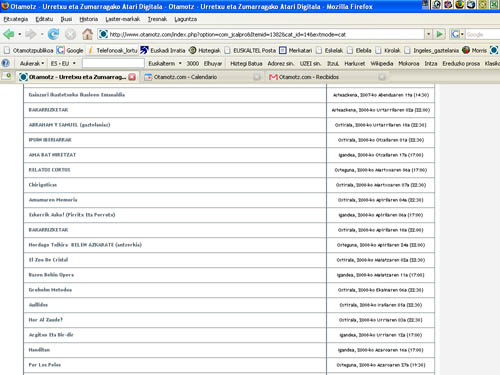Open the AMA BAT MIRETZAT event link
This screenshot has width=500, height=375.
coord(52,155)
